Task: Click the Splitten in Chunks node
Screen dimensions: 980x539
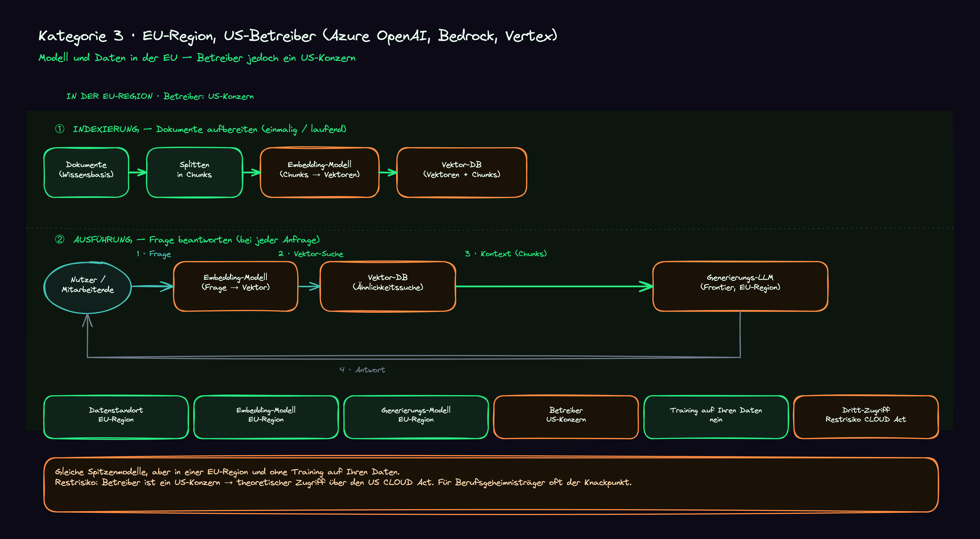Action: pyautogui.click(x=194, y=172)
